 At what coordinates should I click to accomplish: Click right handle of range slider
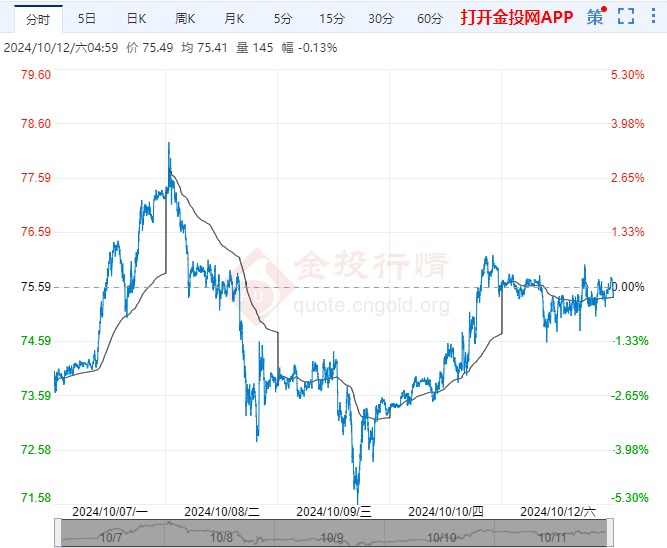pyautogui.click(x=609, y=533)
